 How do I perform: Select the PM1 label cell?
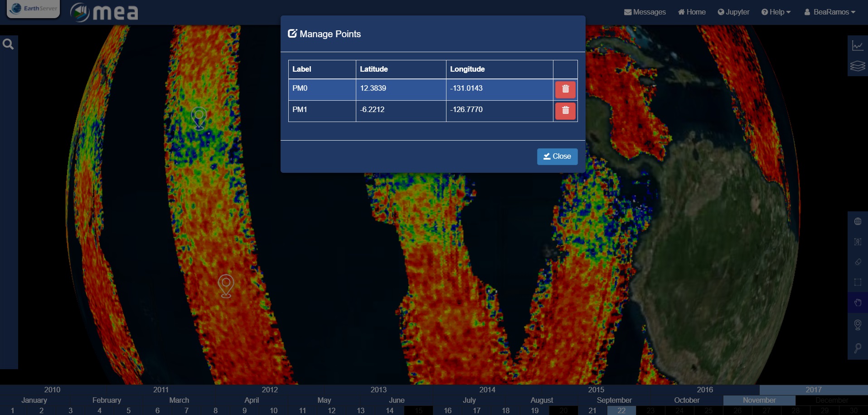[322, 111]
